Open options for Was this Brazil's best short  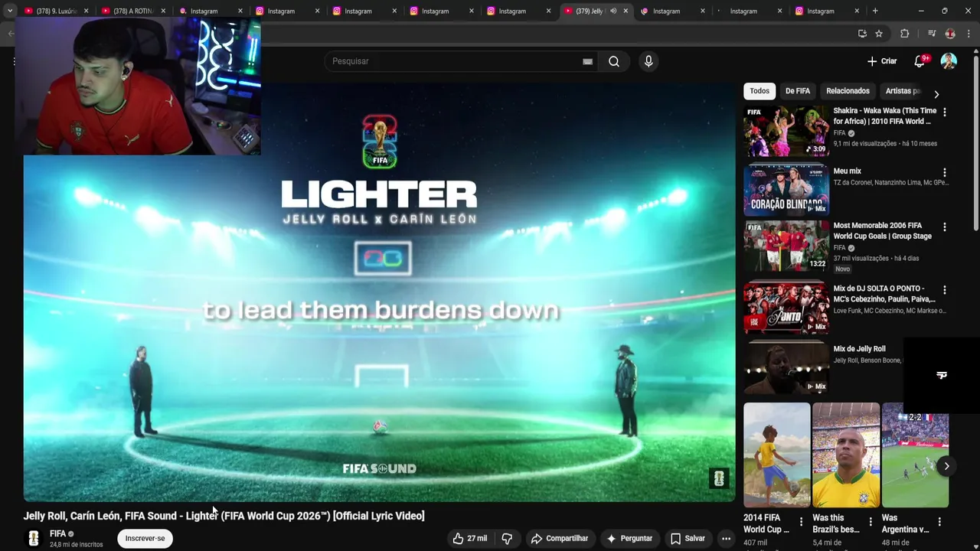[871, 522]
